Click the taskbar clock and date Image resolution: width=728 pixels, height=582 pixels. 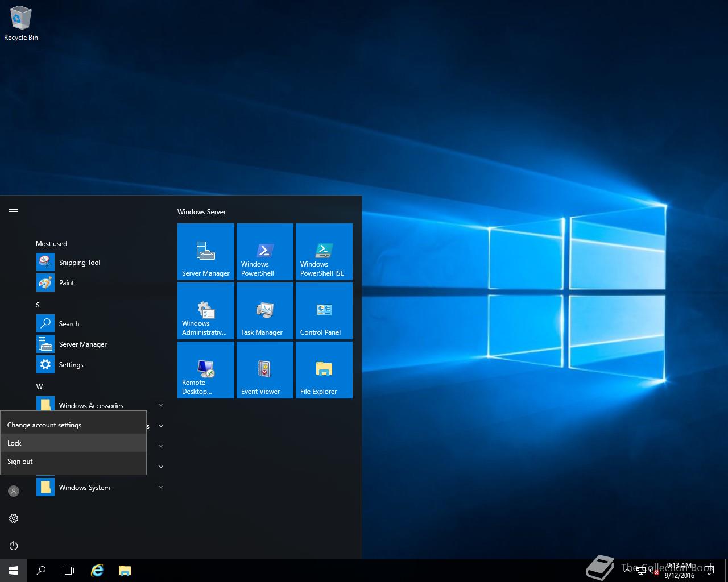[x=680, y=571]
